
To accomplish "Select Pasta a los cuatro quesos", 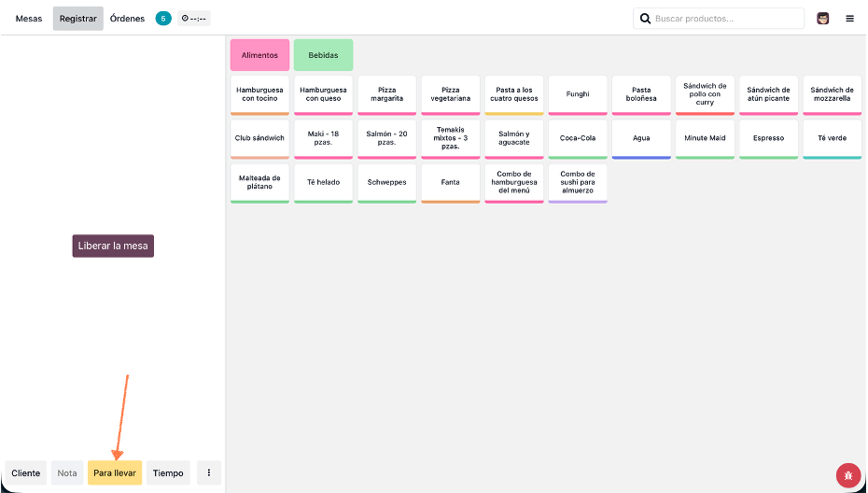I will (514, 95).
